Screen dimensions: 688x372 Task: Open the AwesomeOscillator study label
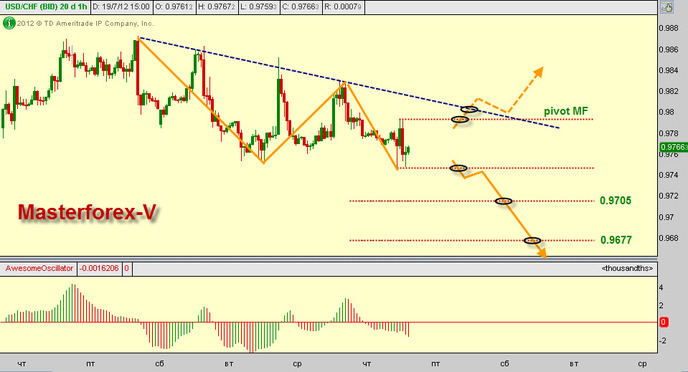coord(39,268)
